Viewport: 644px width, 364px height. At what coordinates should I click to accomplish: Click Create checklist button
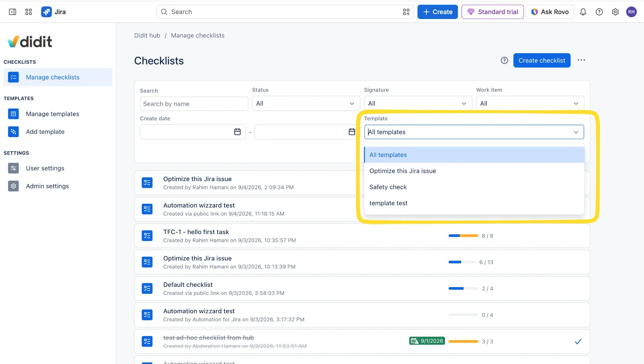point(542,61)
